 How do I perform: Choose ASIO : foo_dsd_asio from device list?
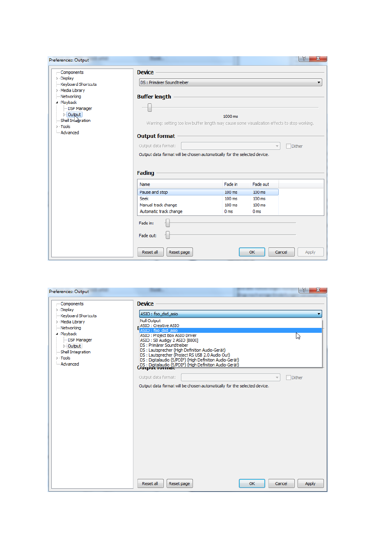pyautogui.click(x=231, y=331)
